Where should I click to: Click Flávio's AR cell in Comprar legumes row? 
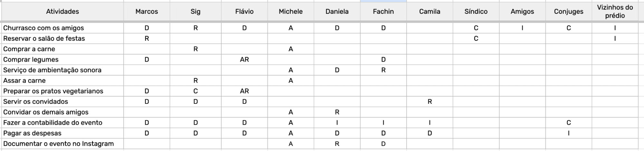pyautogui.click(x=244, y=59)
